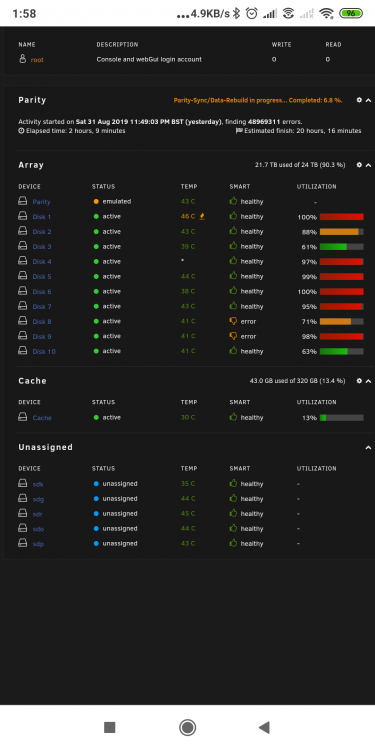Collapse the Parity section
The height and width of the screenshot is (750, 375).
coord(368,100)
